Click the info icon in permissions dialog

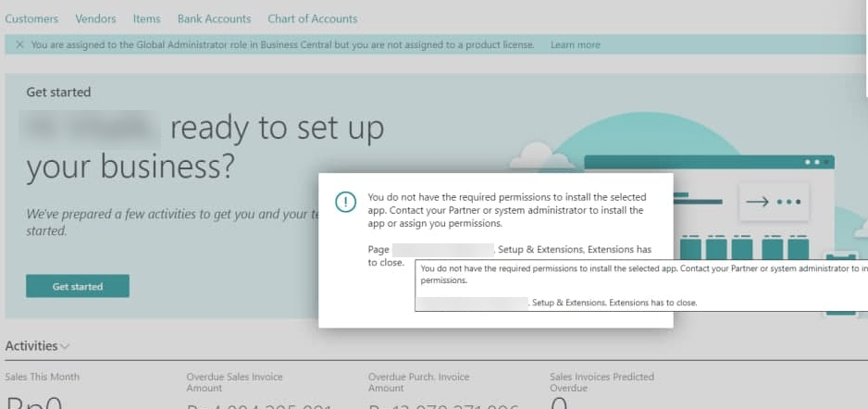(x=345, y=203)
